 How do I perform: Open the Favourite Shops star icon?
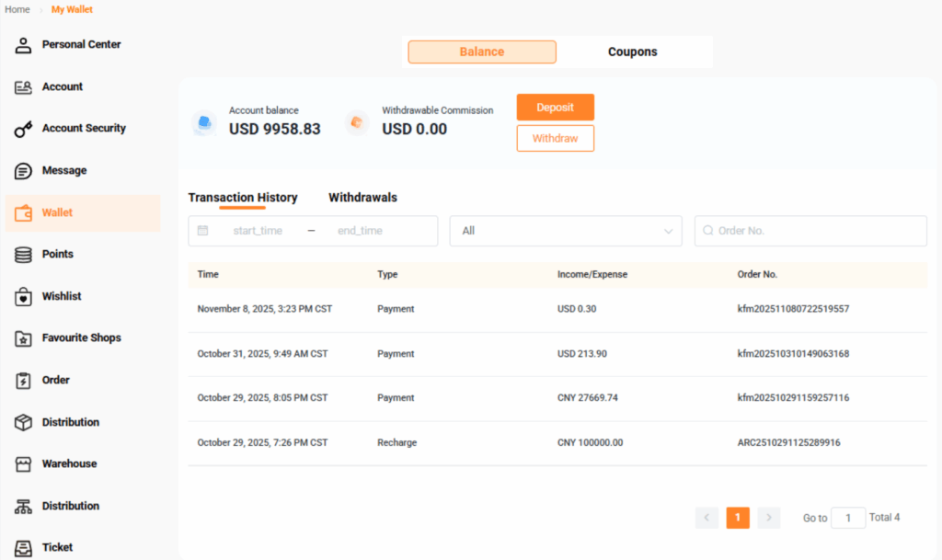[24, 338]
